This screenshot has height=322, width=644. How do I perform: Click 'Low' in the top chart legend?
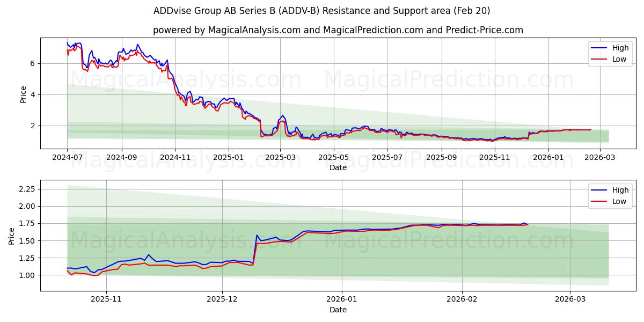click(x=619, y=59)
